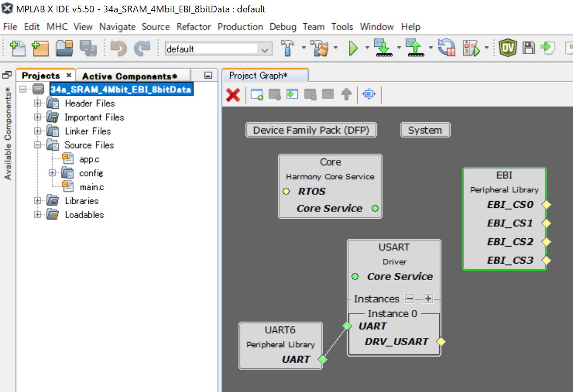The image size is (573, 392).
Task: Click the Open Project toolbar icon
Action: [65, 48]
